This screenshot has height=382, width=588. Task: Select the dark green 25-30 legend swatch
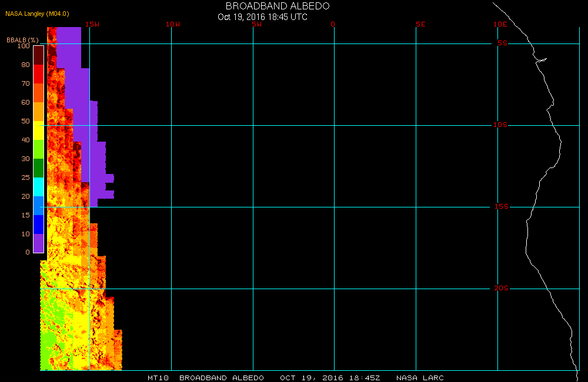coord(39,168)
